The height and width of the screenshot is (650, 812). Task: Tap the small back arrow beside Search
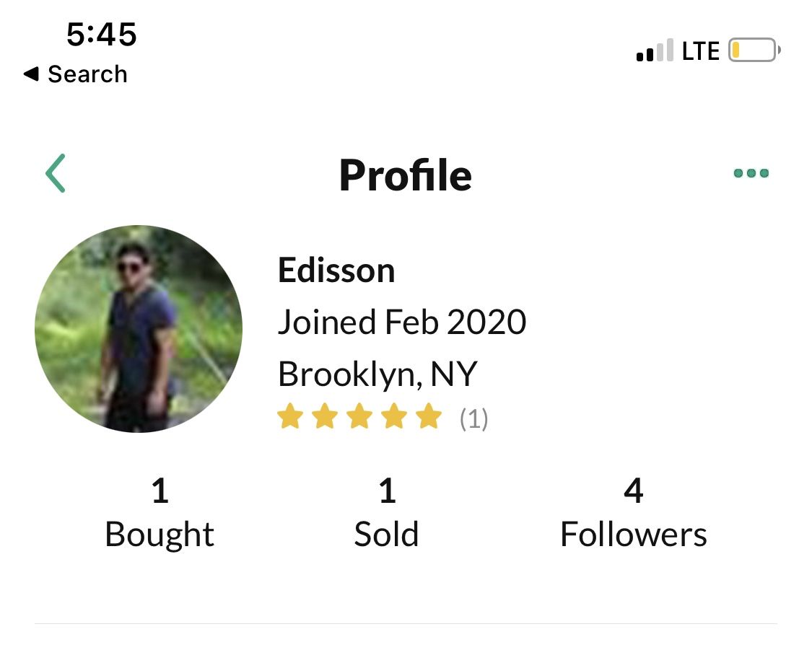click(x=31, y=74)
